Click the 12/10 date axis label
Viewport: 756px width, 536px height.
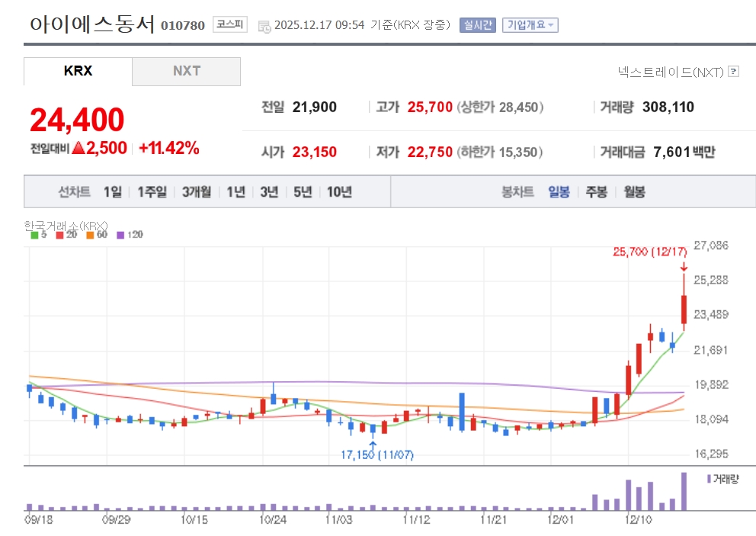(639, 520)
